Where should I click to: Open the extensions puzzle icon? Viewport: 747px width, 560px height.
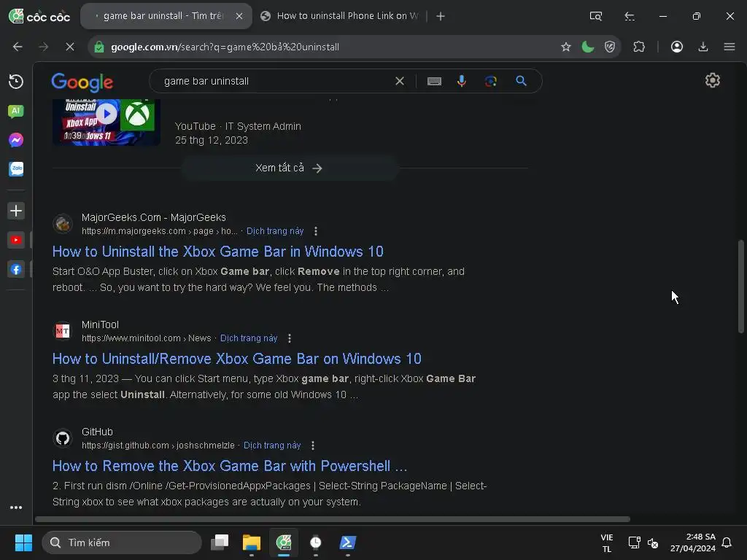639,47
